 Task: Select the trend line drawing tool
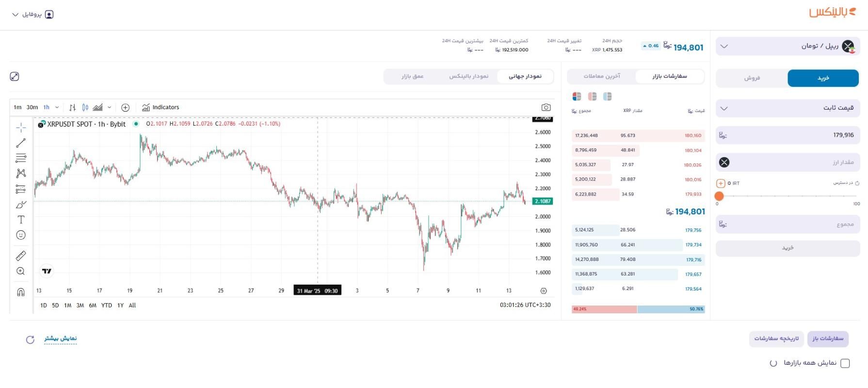(x=21, y=143)
